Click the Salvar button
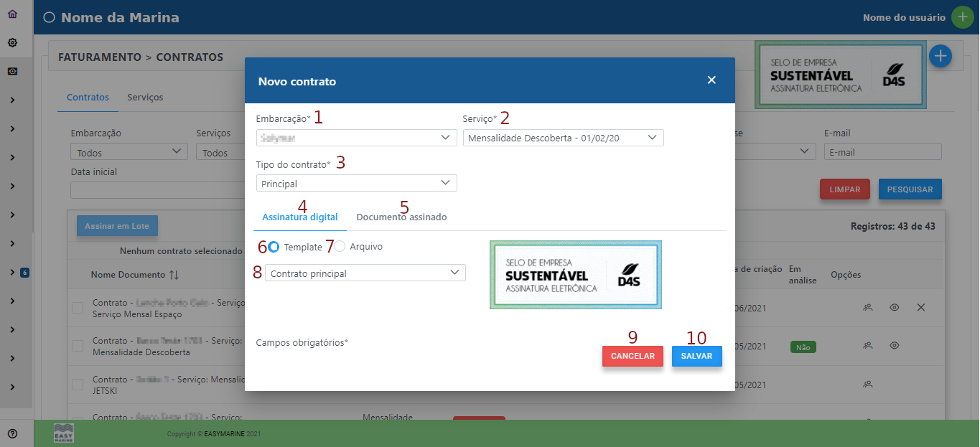This screenshot has width=980, height=447. [x=696, y=357]
